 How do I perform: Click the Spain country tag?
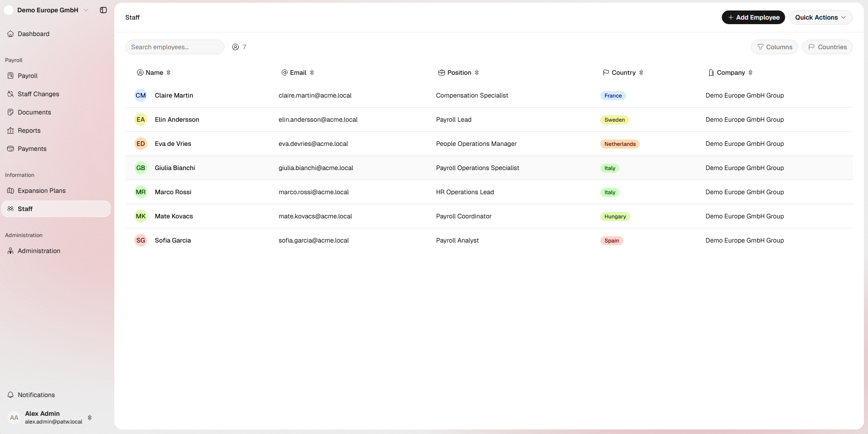(612, 241)
